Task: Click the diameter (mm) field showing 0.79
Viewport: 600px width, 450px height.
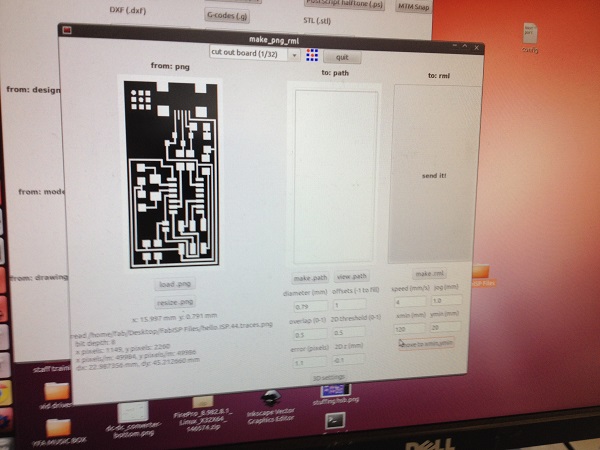Action: pos(310,307)
